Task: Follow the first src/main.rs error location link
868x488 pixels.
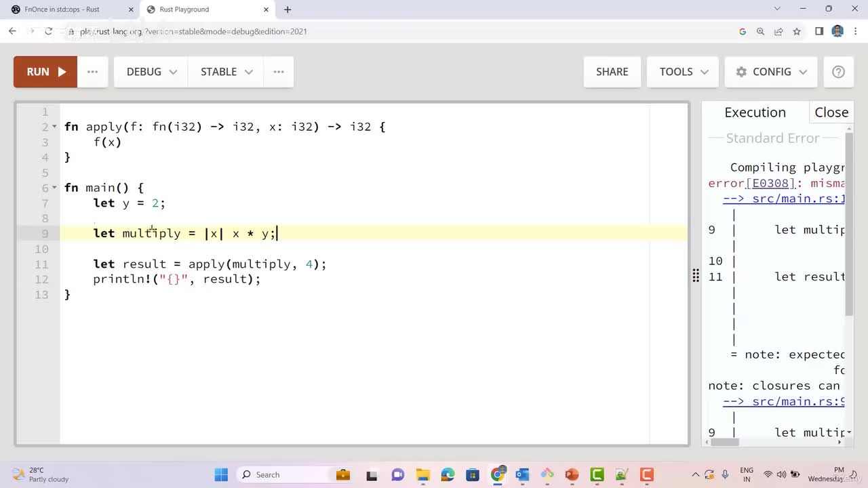Action: [784, 199]
